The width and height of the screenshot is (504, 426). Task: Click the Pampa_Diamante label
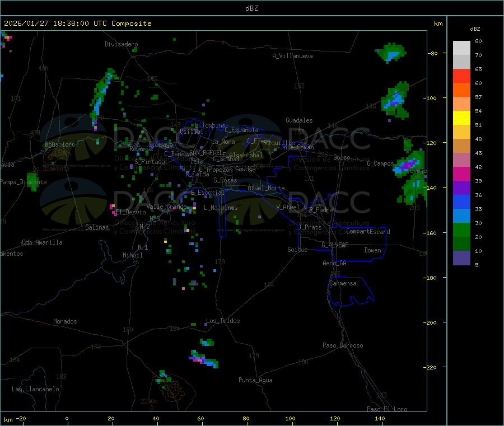(x=23, y=182)
